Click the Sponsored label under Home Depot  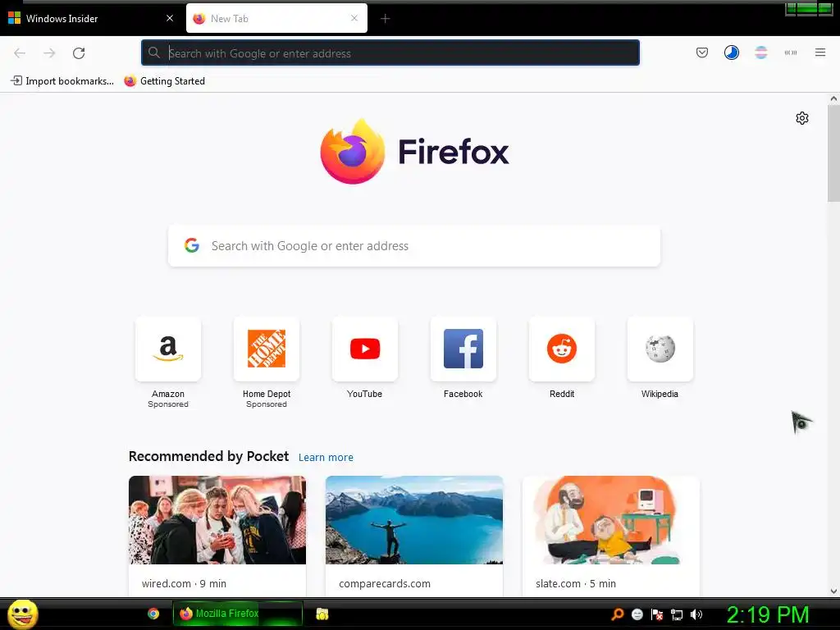tap(267, 404)
